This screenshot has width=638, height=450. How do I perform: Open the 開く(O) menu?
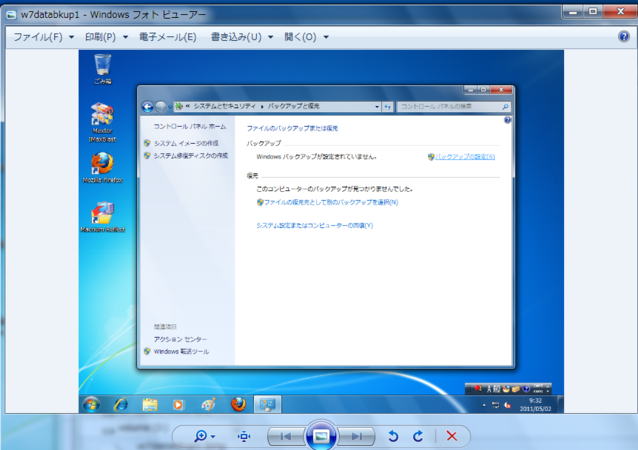click(x=300, y=37)
